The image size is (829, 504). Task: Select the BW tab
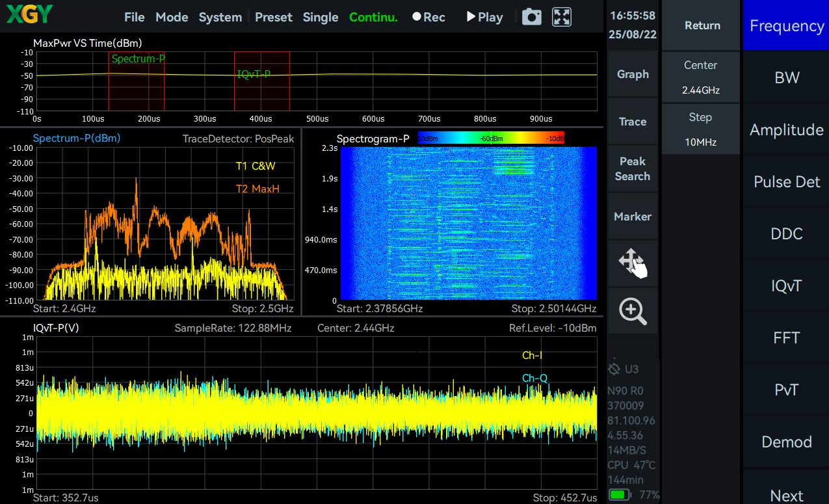(x=787, y=78)
